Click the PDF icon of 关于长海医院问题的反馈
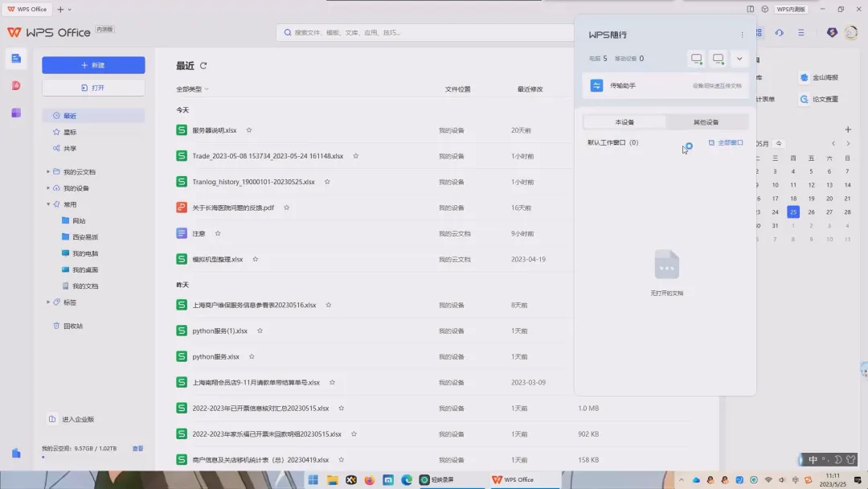The height and width of the screenshot is (489, 868). click(x=182, y=208)
